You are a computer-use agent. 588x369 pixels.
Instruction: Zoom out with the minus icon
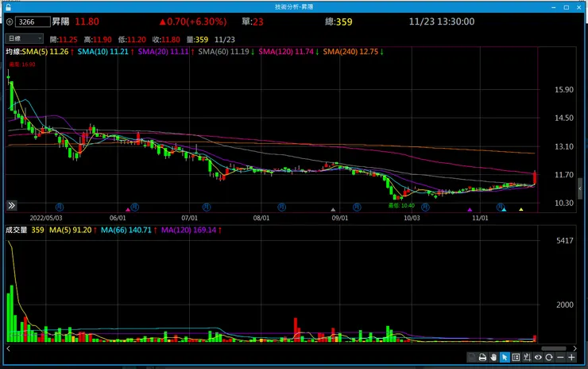coord(560,357)
